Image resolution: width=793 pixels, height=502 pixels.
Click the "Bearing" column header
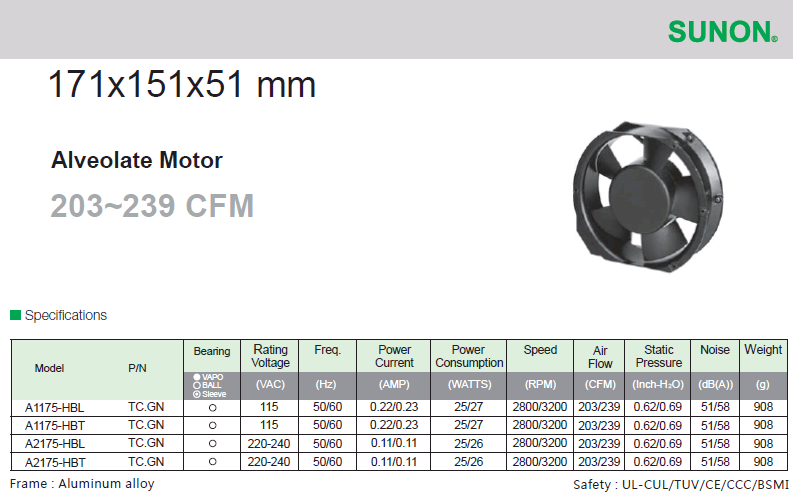(x=212, y=351)
